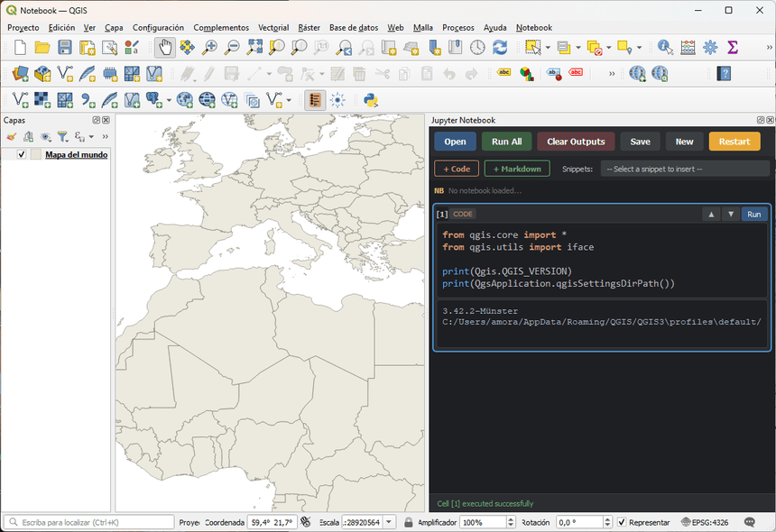Select the Pan Map hand tool
The height and width of the screenshot is (532, 776).
(x=165, y=48)
